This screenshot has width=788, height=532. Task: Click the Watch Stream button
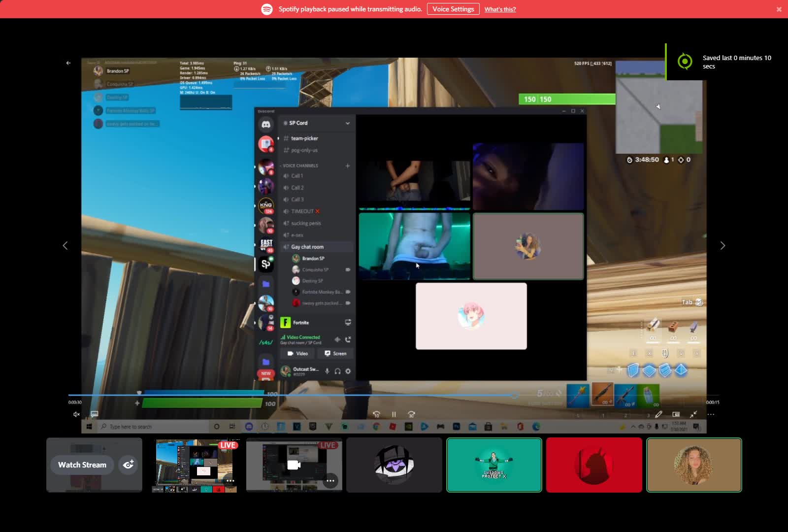pos(82,465)
